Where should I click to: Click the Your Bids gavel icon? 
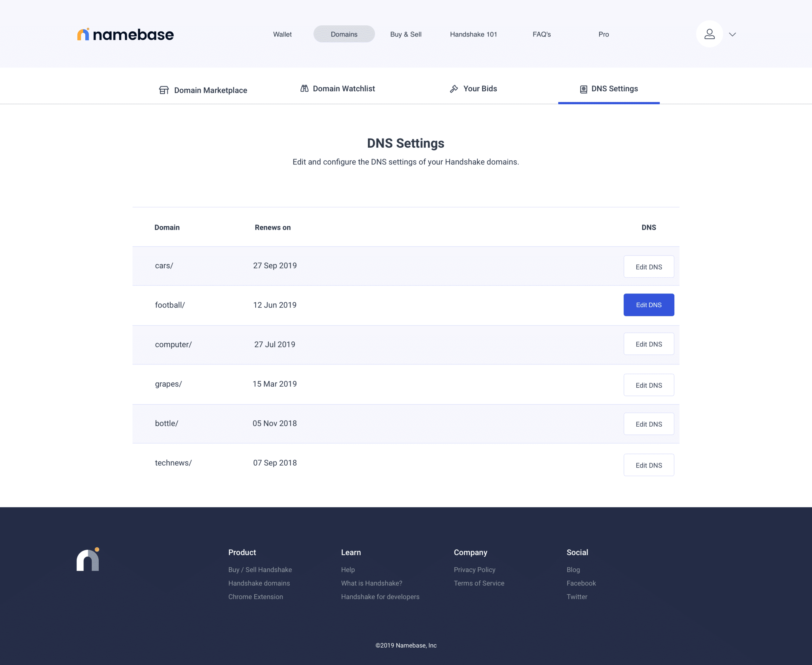point(454,89)
